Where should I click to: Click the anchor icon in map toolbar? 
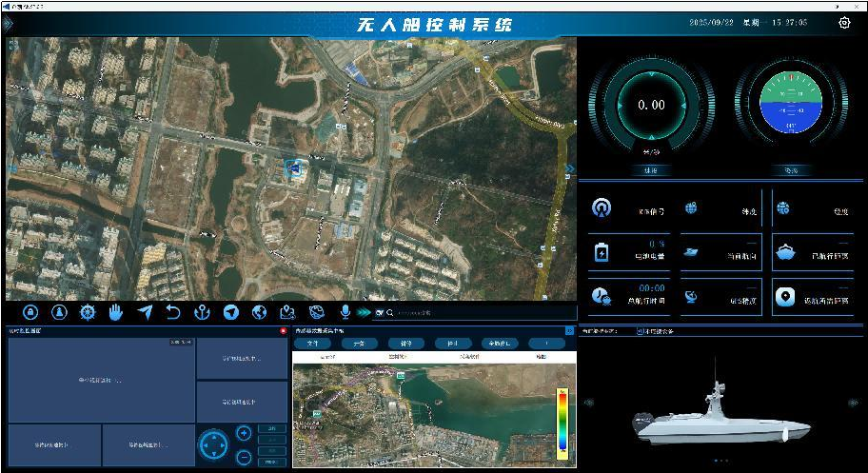202,312
